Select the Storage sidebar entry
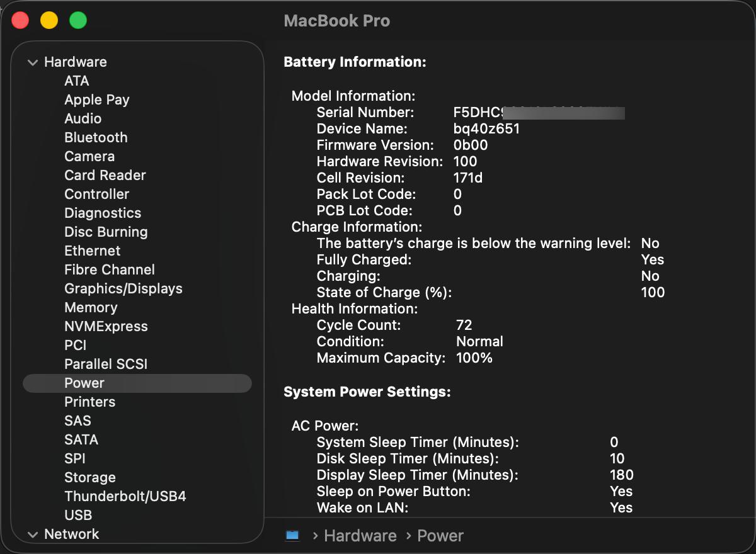This screenshot has height=554, width=756. pos(90,477)
